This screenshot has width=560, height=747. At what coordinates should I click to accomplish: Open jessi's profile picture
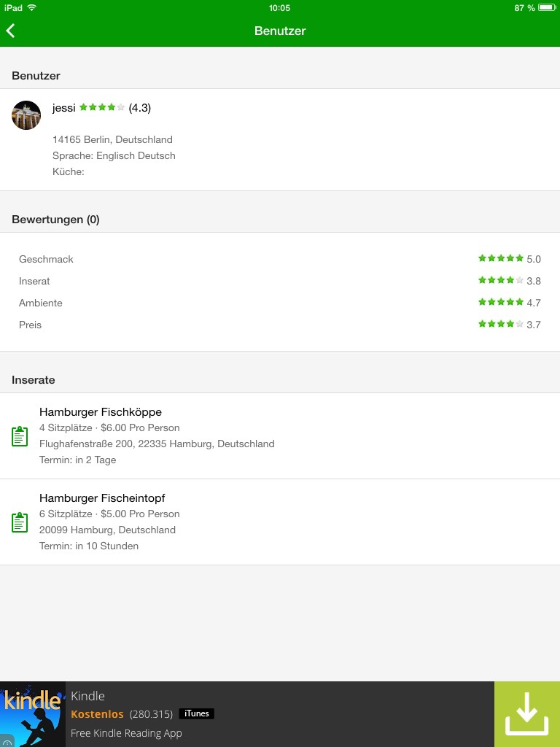click(x=26, y=115)
